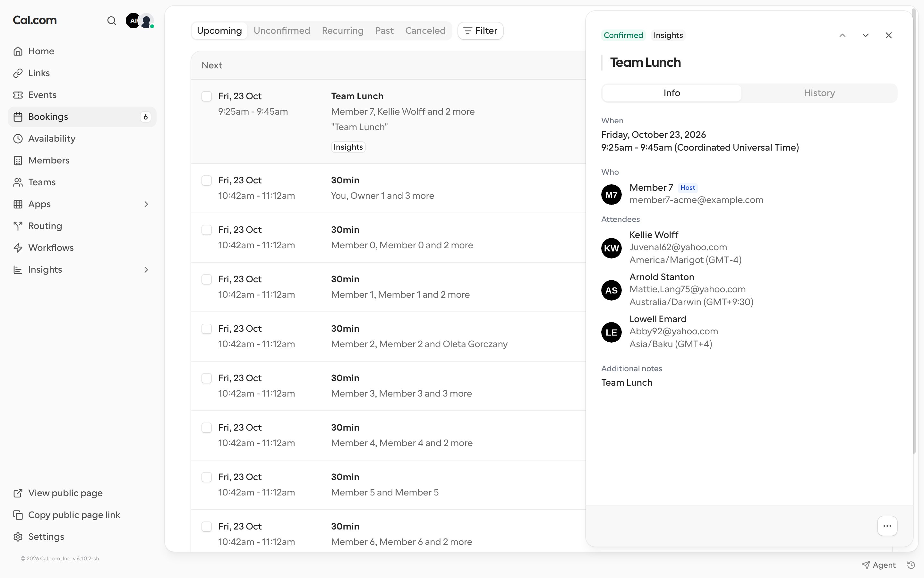Open Availability from sidebar
This screenshot has height=578, width=924.
(82, 138)
